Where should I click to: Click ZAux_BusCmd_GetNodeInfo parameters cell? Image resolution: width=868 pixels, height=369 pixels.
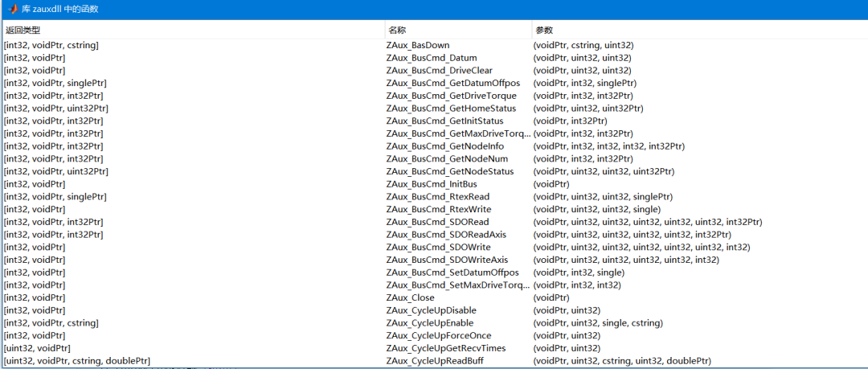609,146
